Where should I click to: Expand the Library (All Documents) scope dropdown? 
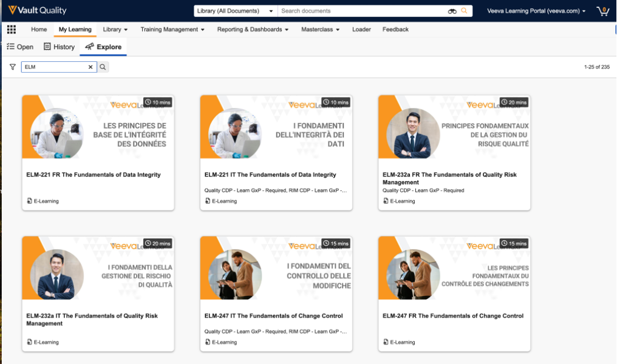(x=236, y=11)
